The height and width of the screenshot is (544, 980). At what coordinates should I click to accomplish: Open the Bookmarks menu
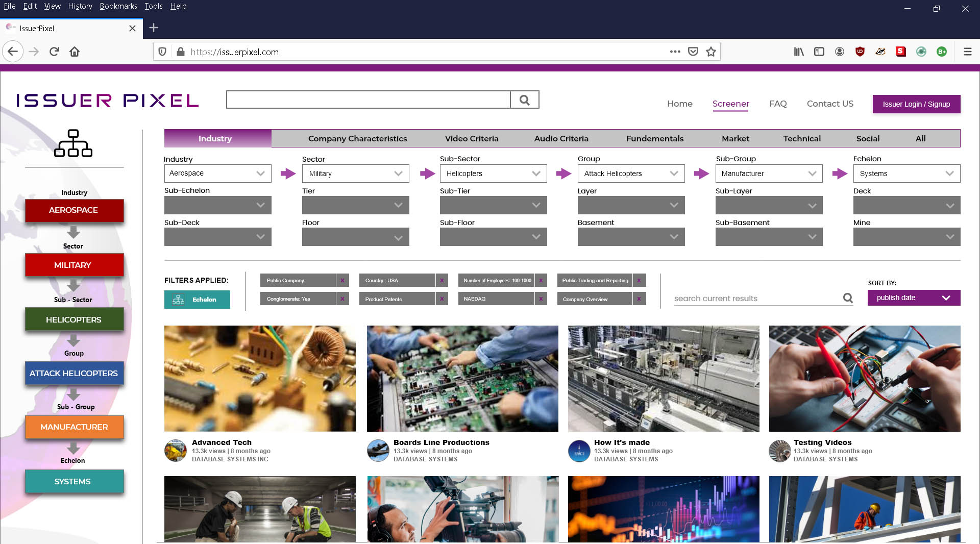tap(118, 6)
